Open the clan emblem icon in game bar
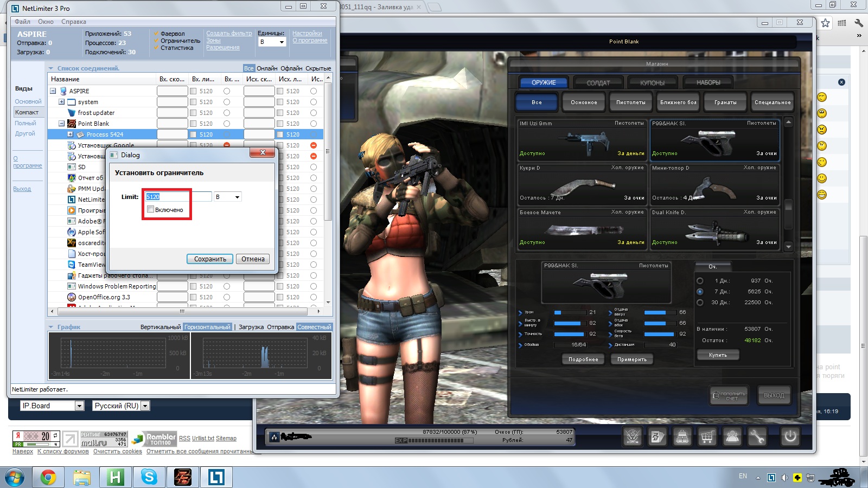Viewport: 868px width, 488px height. pos(633,436)
